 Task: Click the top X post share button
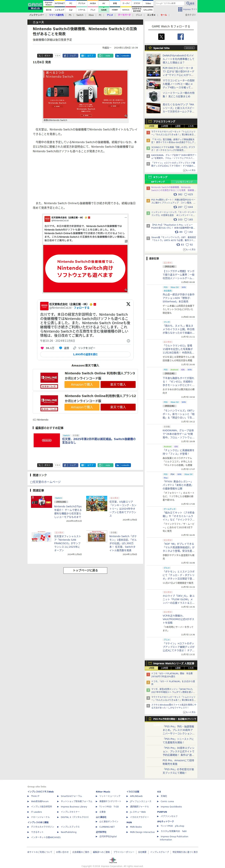(45, 56)
